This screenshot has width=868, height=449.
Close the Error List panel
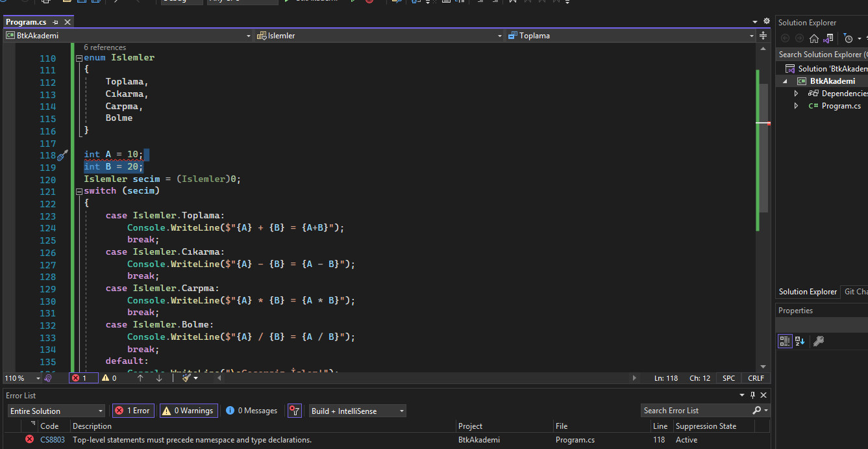coord(763,395)
